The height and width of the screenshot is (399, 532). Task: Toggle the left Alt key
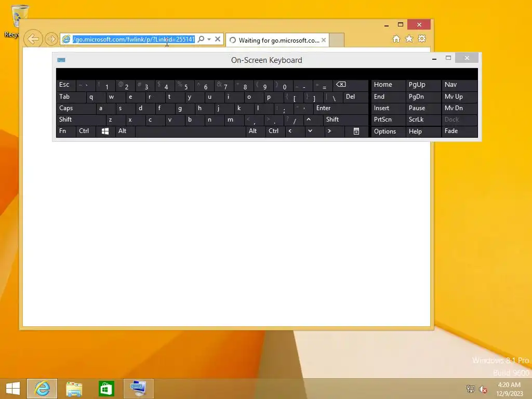(125, 131)
